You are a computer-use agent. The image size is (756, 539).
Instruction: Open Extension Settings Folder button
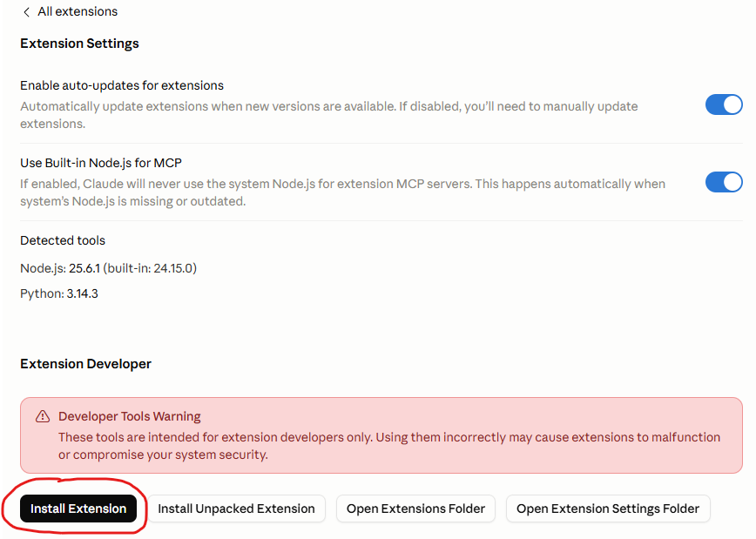[608, 509]
